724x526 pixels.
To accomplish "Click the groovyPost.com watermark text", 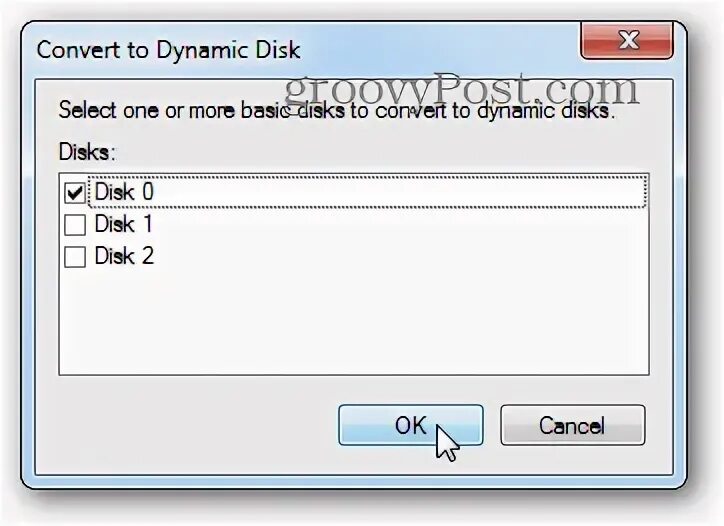I will pyautogui.click(x=460, y=88).
